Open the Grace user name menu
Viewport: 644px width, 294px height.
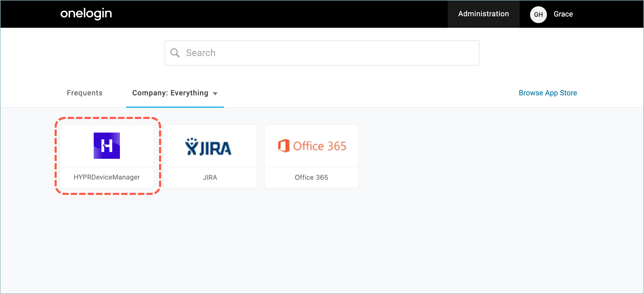[x=563, y=14]
